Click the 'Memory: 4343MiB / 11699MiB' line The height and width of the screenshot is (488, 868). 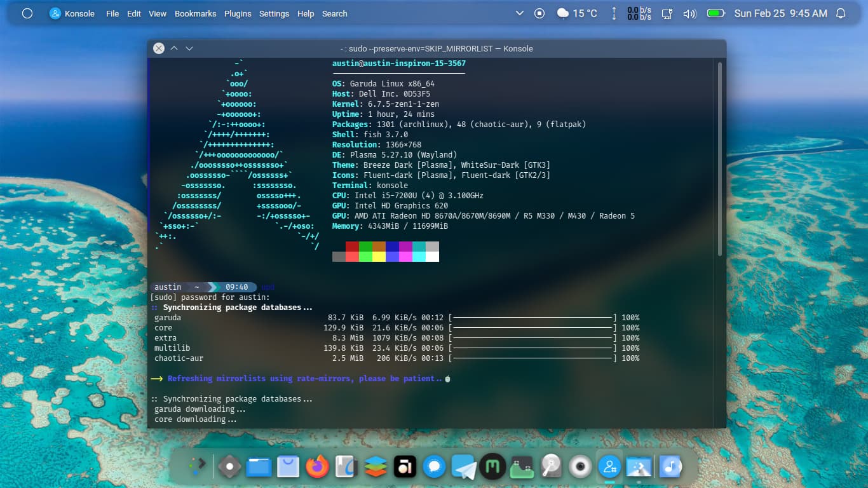coord(390,226)
